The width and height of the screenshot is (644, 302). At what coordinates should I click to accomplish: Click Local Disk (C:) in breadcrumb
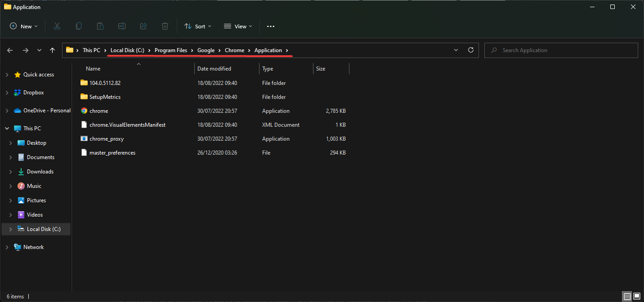pyautogui.click(x=127, y=50)
